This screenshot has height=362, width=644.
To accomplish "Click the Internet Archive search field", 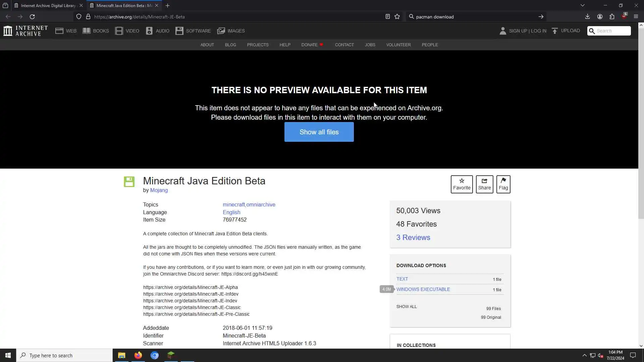I will 612,31.
